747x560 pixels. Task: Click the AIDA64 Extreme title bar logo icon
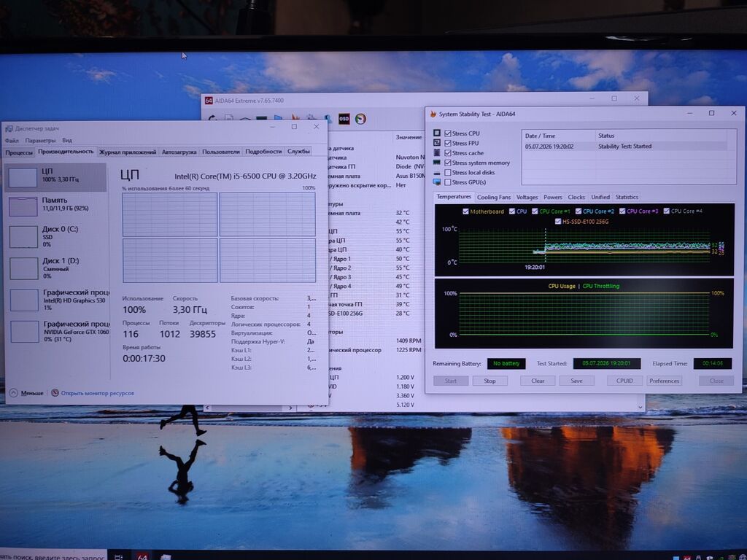[208, 101]
